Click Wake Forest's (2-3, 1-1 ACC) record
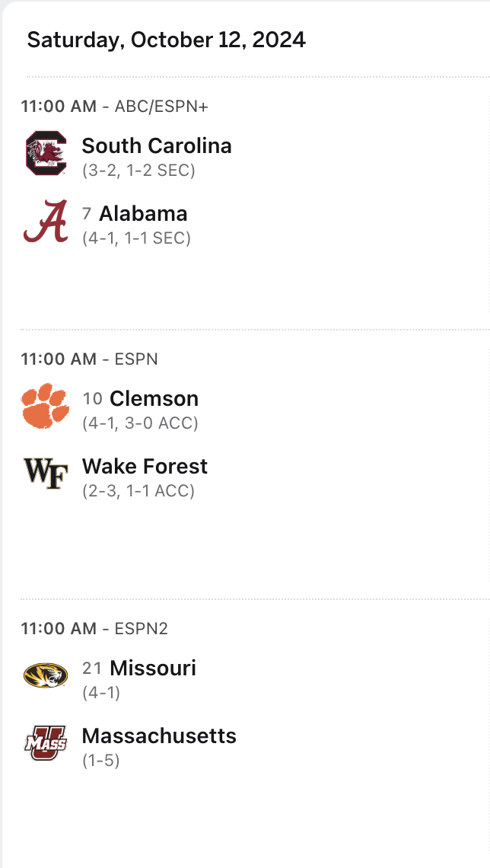490x868 pixels. (138, 490)
